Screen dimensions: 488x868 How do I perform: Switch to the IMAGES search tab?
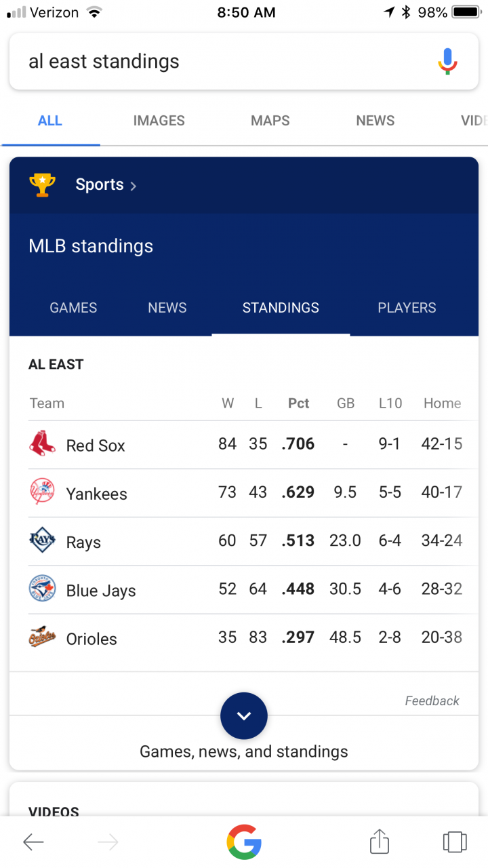159,121
